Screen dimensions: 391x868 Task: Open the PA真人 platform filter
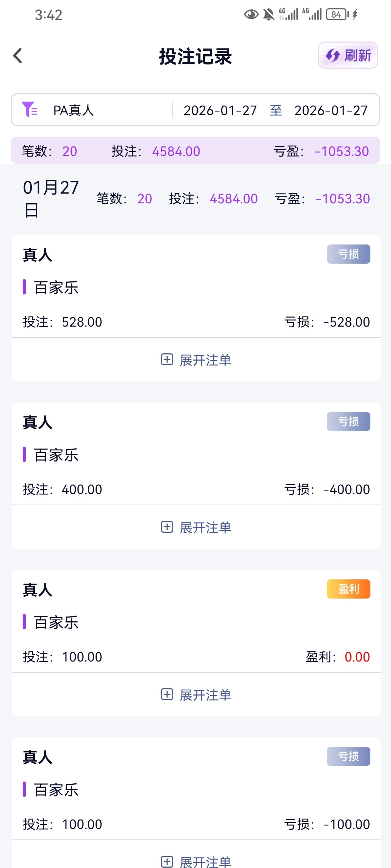click(x=73, y=110)
